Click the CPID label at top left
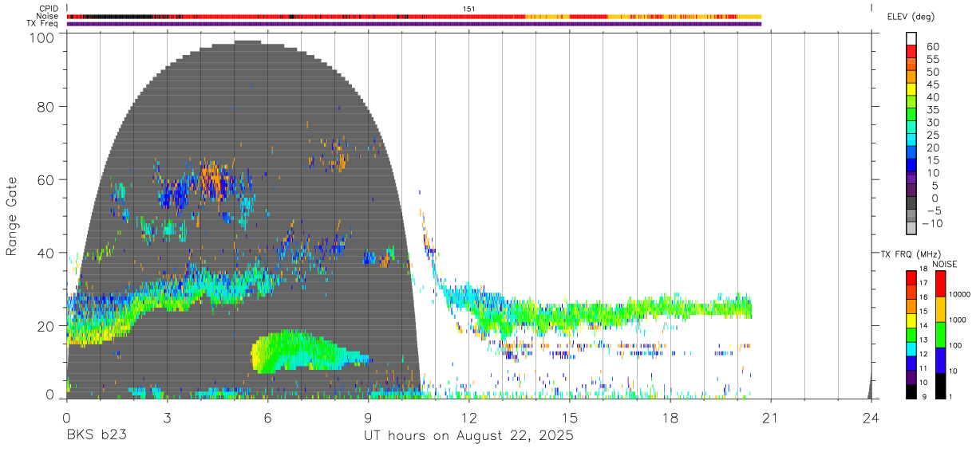 pyautogui.click(x=49, y=8)
